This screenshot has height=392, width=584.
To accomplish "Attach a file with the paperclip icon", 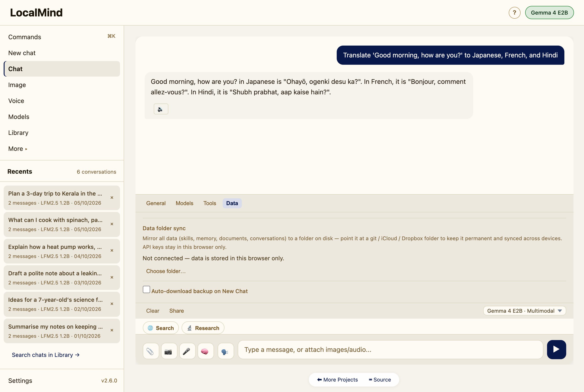I will point(151,351).
